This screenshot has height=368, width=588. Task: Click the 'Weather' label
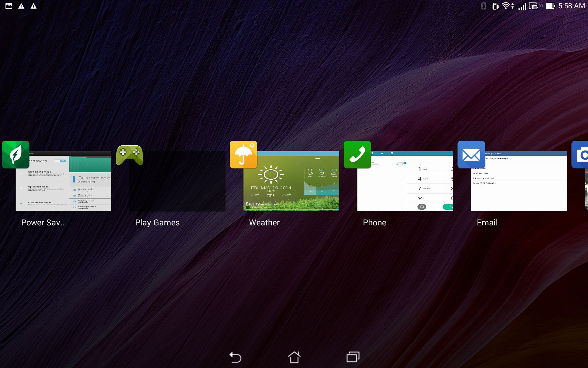pos(264,223)
